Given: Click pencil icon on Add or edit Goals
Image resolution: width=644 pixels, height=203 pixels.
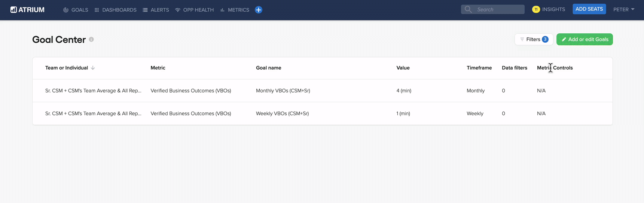Looking at the screenshot, I should (564, 39).
